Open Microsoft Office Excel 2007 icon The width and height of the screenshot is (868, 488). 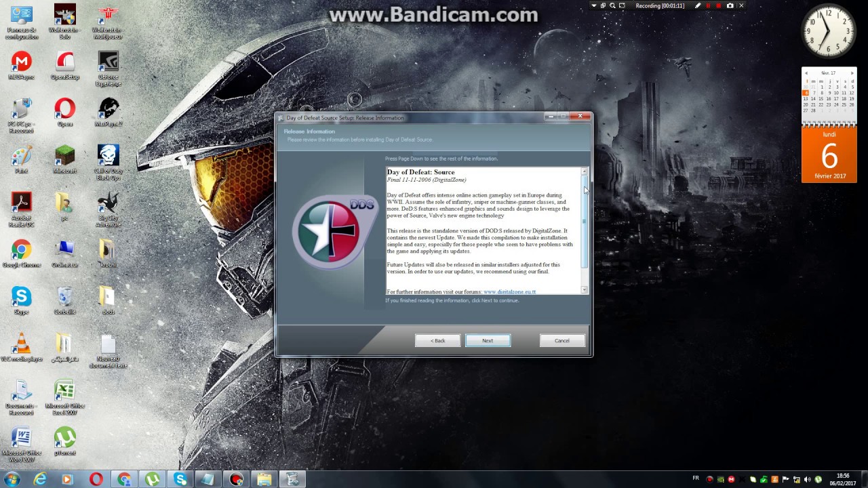[x=65, y=397]
